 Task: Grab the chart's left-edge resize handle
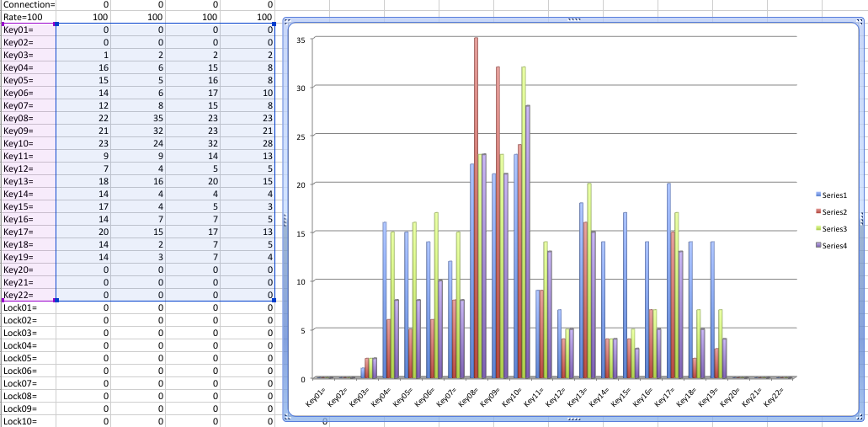click(x=287, y=221)
